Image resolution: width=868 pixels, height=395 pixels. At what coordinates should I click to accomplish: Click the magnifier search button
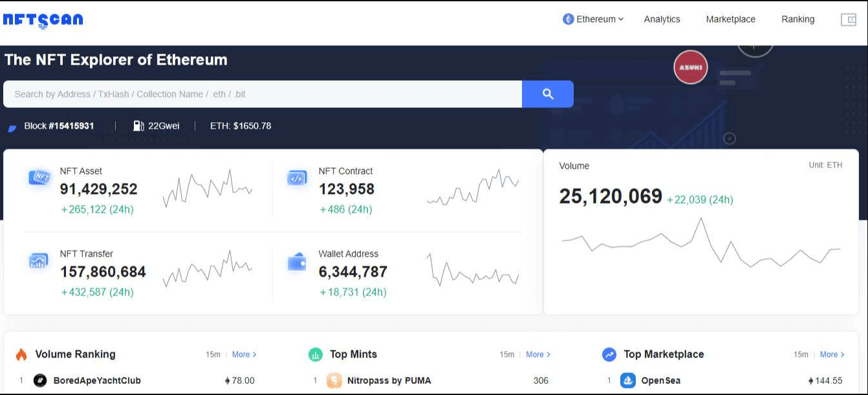click(x=548, y=94)
